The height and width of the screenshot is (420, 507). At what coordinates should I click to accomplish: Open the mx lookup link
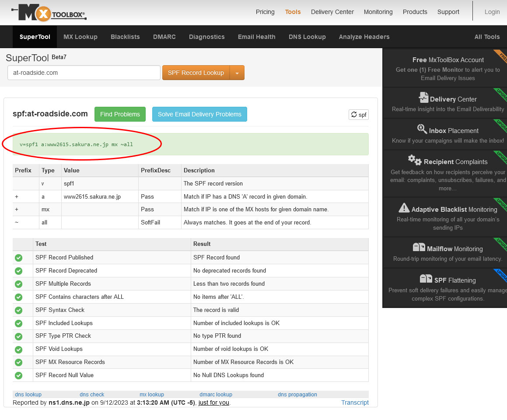(x=152, y=395)
